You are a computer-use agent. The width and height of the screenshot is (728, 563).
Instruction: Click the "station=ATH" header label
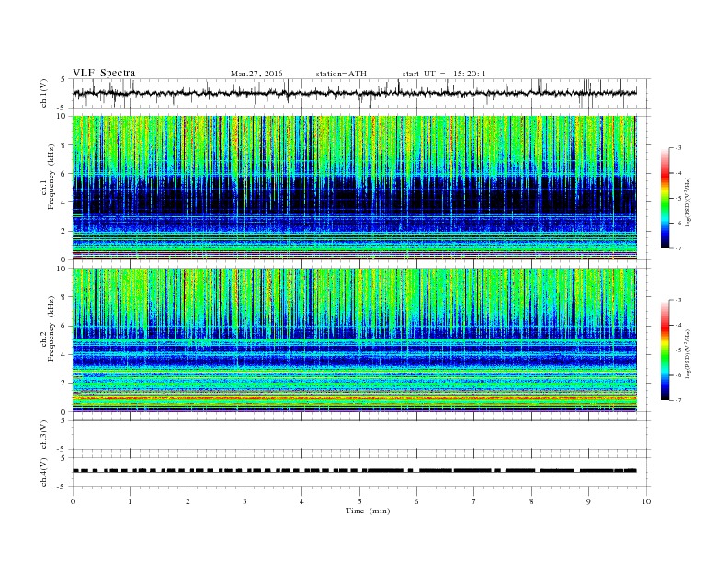[341, 74]
